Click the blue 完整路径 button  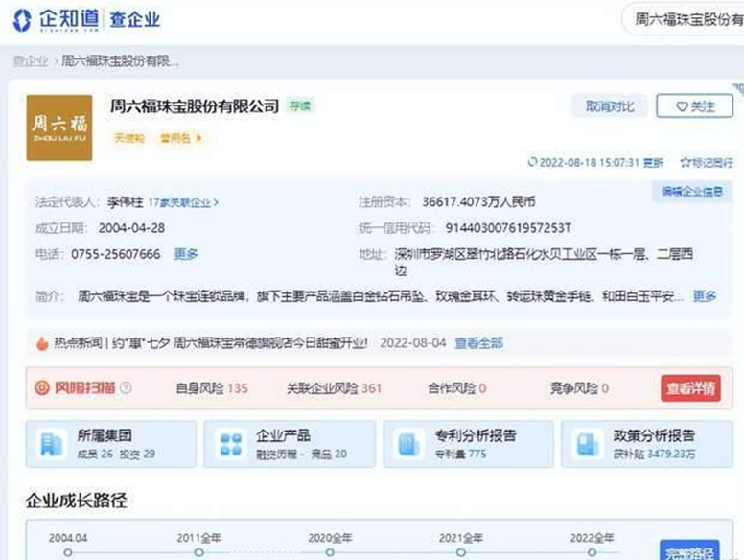click(x=690, y=550)
